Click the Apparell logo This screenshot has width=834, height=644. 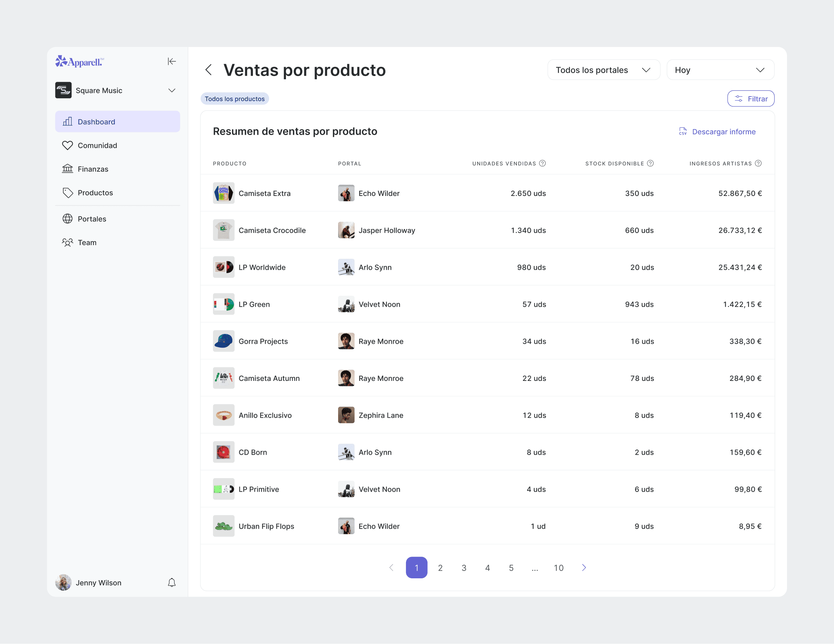79,61
